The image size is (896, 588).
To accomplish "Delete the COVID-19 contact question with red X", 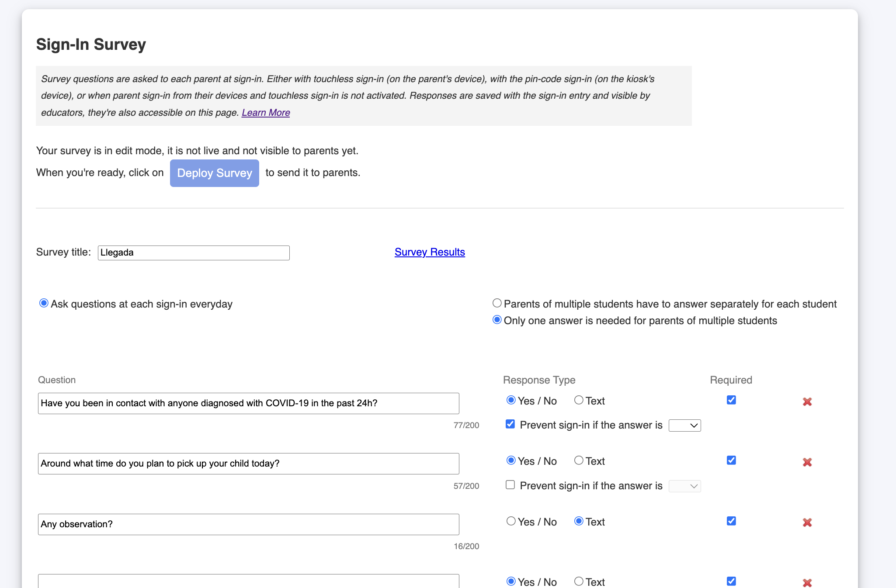I will (x=807, y=401).
